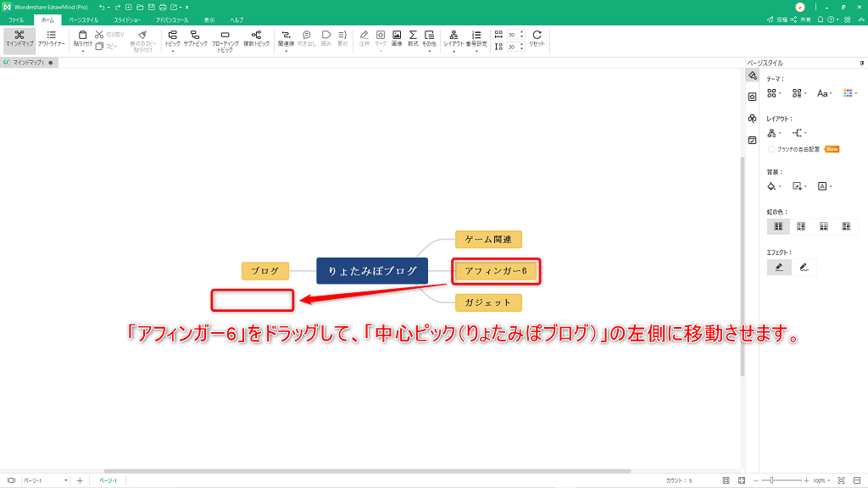This screenshot has width=868, height=488.
Task: Open the Mark/icon side panel tab
Action: click(753, 97)
